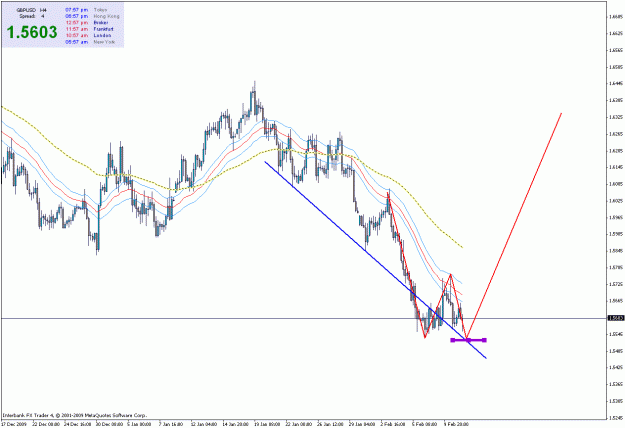Click the 12 Jan 04:00 time axis label
The image size is (625, 428).
204,424
